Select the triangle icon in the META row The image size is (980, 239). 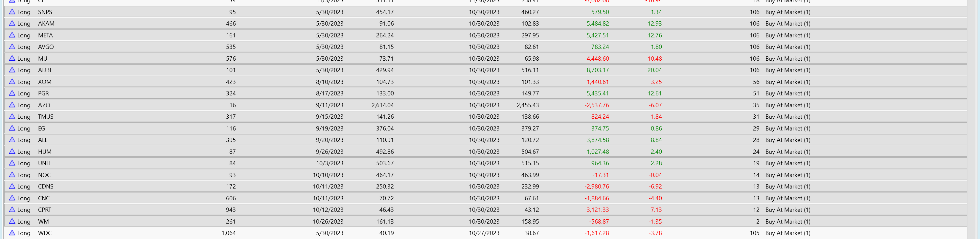pos(12,35)
